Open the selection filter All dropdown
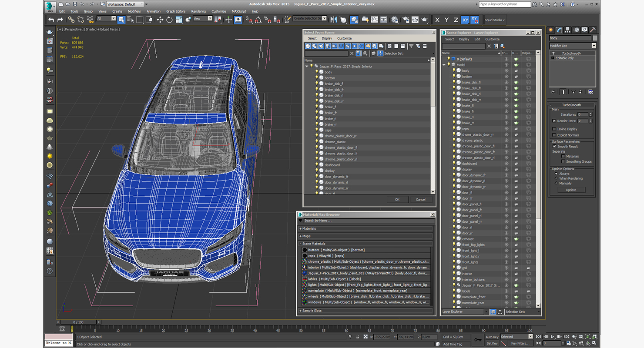This screenshot has width=644, height=348. (x=106, y=19)
